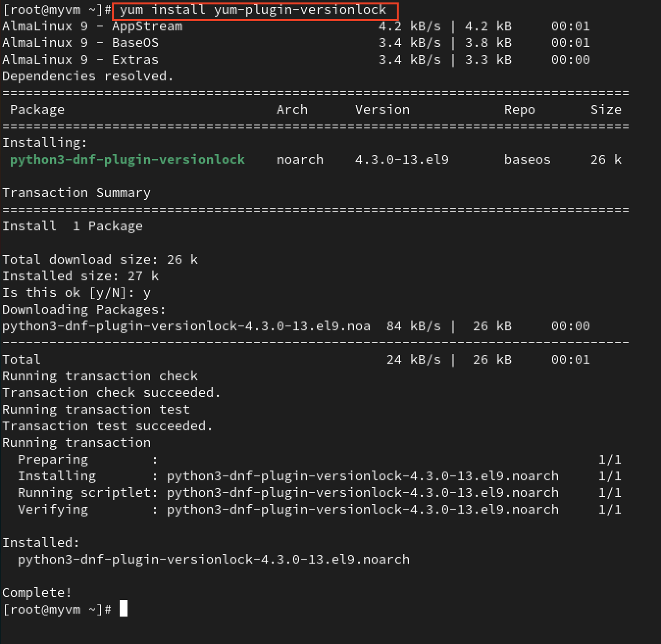Image resolution: width=661 pixels, height=644 pixels.
Task: Click the version '4.3.0-13.el9' in the table
Action: click(x=402, y=159)
